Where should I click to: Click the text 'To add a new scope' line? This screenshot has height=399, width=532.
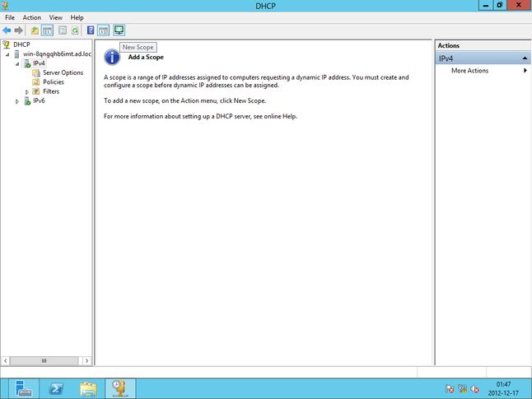[x=185, y=100]
